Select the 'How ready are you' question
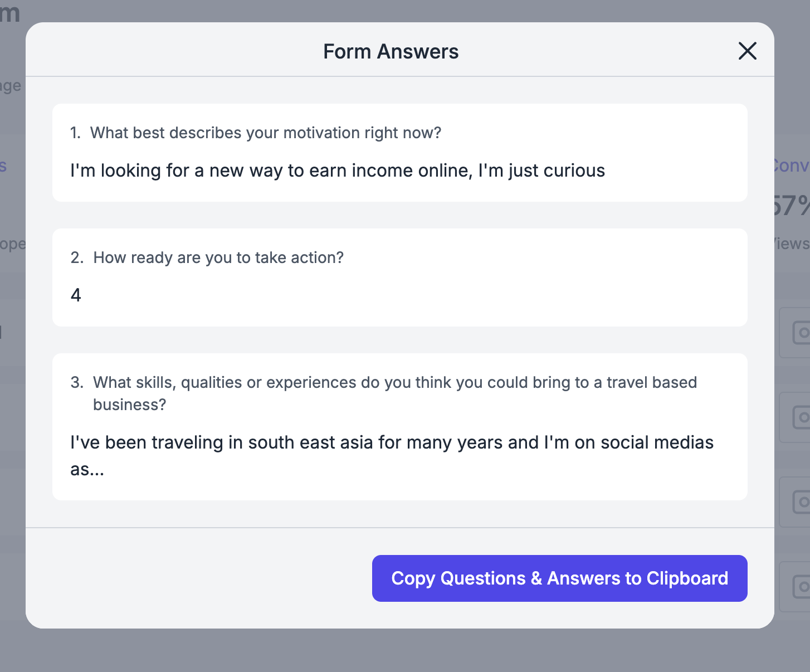Image resolution: width=810 pixels, height=672 pixels. tap(218, 257)
